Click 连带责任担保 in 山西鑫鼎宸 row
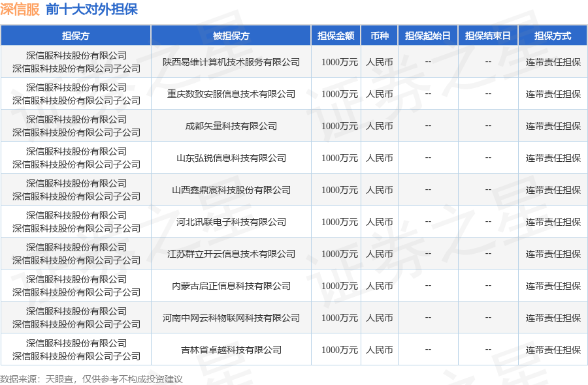 (553, 189)
